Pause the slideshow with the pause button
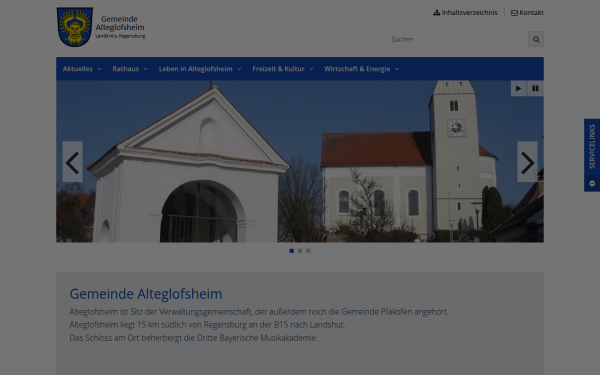 tap(535, 88)
